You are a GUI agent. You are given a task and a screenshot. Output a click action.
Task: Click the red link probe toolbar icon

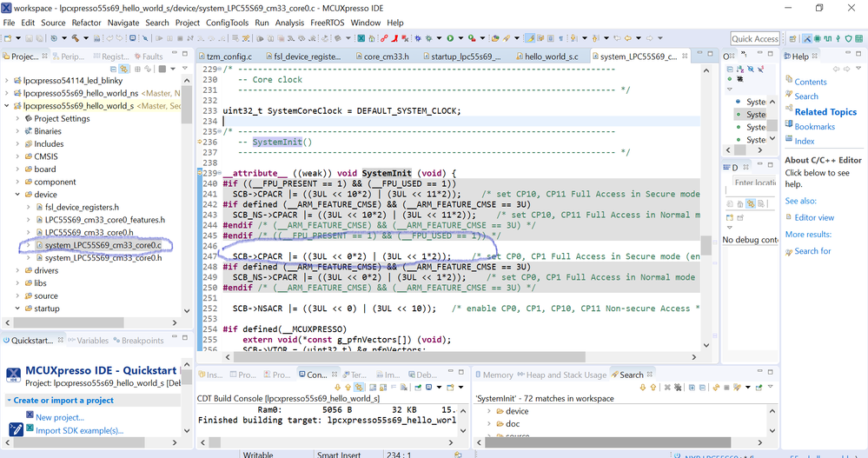tap(384, 38)
